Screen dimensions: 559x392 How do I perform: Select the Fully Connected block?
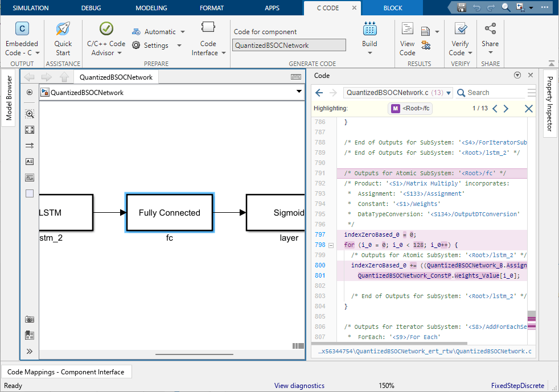[170, 213]
